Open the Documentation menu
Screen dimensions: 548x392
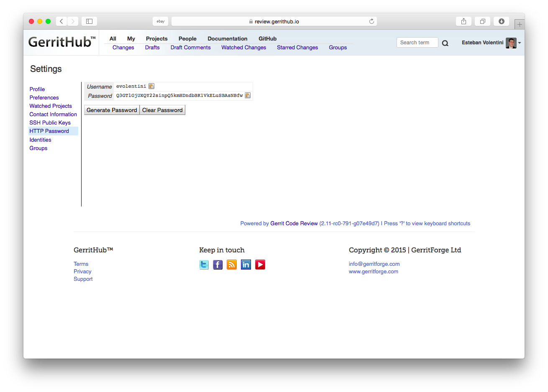tap(228, 38)
